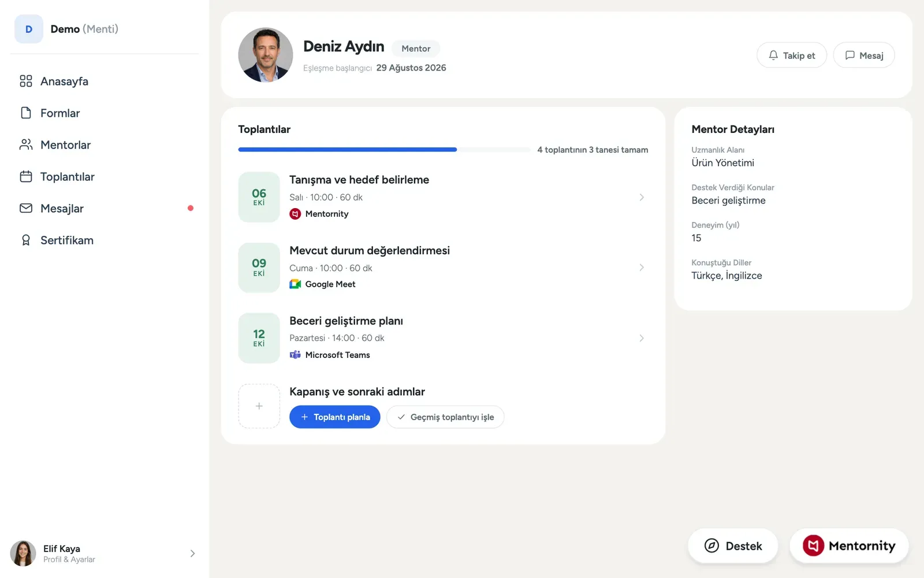This screenshot has height=578, width=924.
Task: Open the Sertifikam badge icon
Action: point(26,240)
